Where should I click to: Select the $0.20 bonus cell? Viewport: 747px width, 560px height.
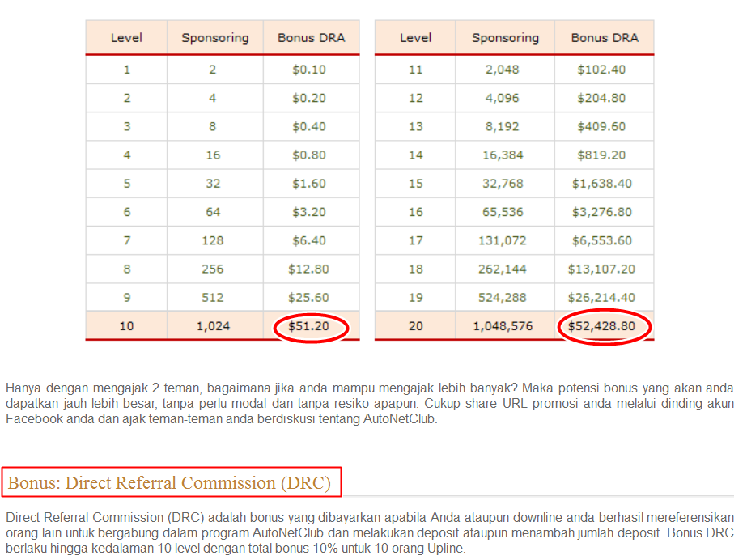309,98
